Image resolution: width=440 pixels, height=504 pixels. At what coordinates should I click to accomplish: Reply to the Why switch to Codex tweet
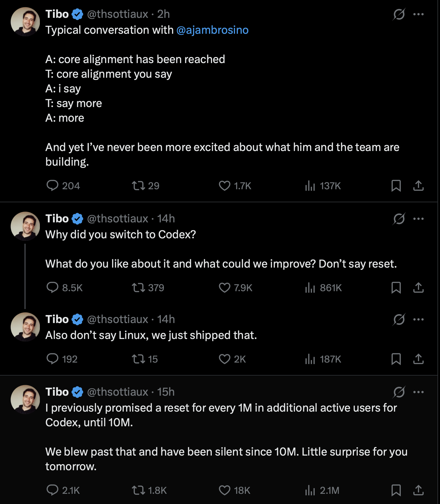pos(64,288)
